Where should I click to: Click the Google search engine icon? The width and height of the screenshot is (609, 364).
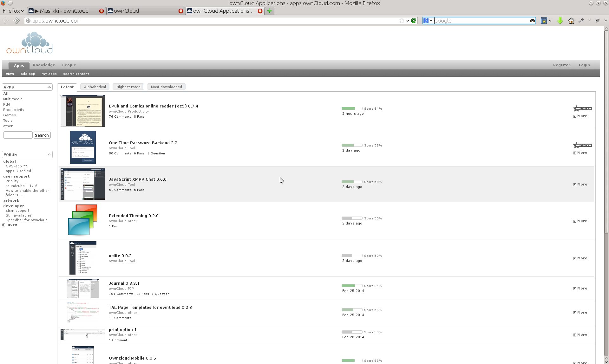click(x=426, y=21)
